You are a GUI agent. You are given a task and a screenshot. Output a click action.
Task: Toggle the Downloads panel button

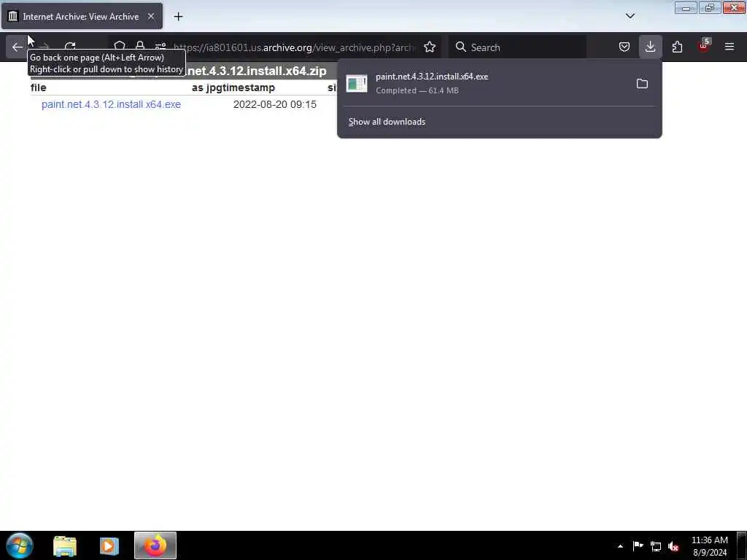tap(650, 47)
